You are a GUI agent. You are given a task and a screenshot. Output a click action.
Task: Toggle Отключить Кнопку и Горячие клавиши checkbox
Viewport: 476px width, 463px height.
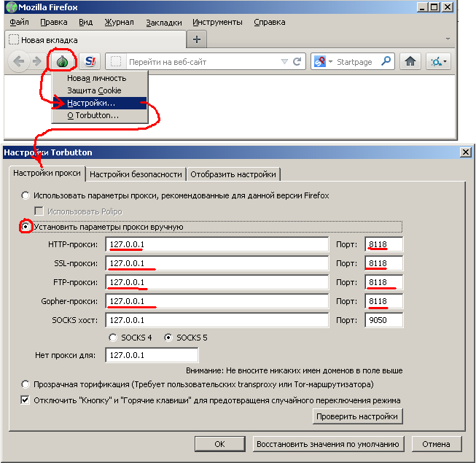point(26,400)
